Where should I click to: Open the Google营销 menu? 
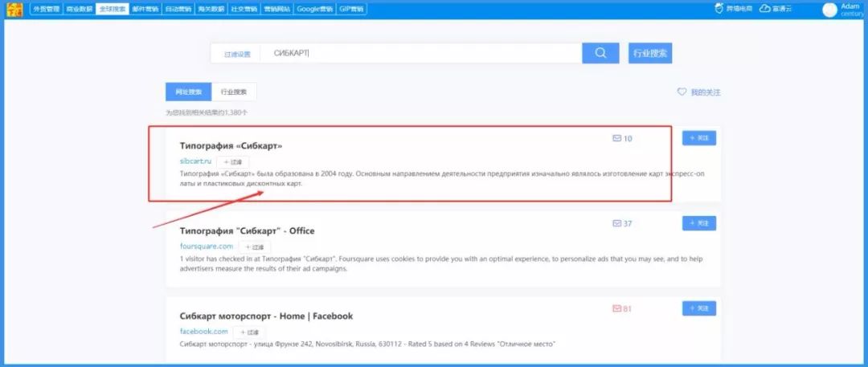(315, 9)
